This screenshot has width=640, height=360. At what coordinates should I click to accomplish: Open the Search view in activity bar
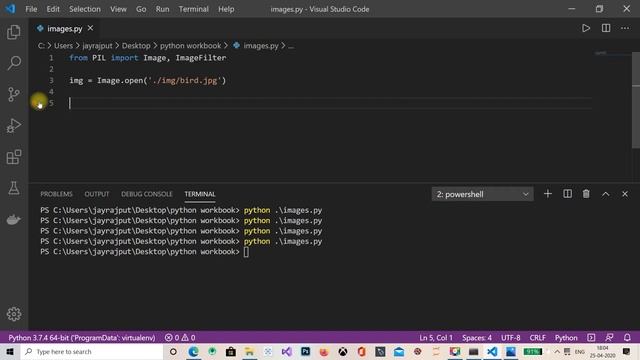click(x=14, y=63)
